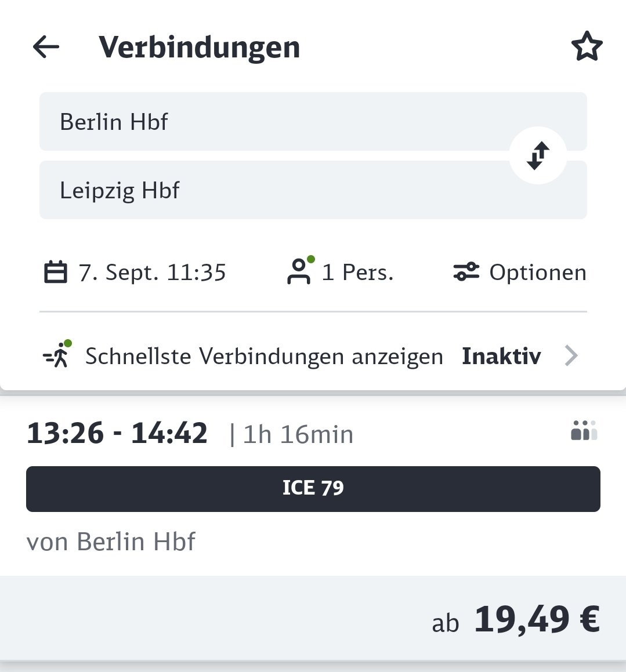
Task: Expand fastest connections settings chevron
Action: click(571, 356)
